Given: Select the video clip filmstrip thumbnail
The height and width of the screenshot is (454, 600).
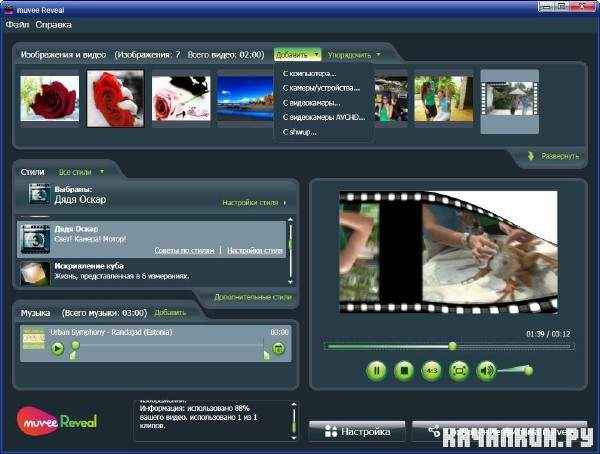Looking at the screenshot, I should [510, 101].
